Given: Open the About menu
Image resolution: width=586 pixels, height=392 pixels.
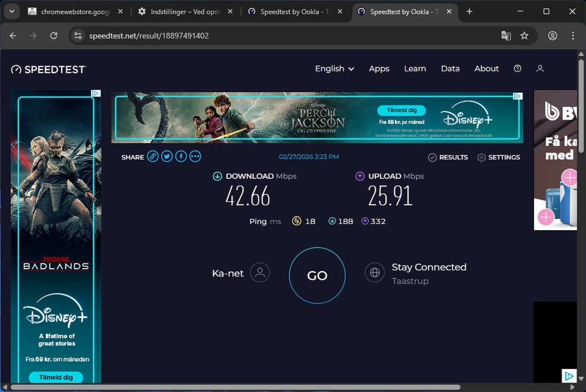Looking at the screenshot, I should (x=487, y=68).
